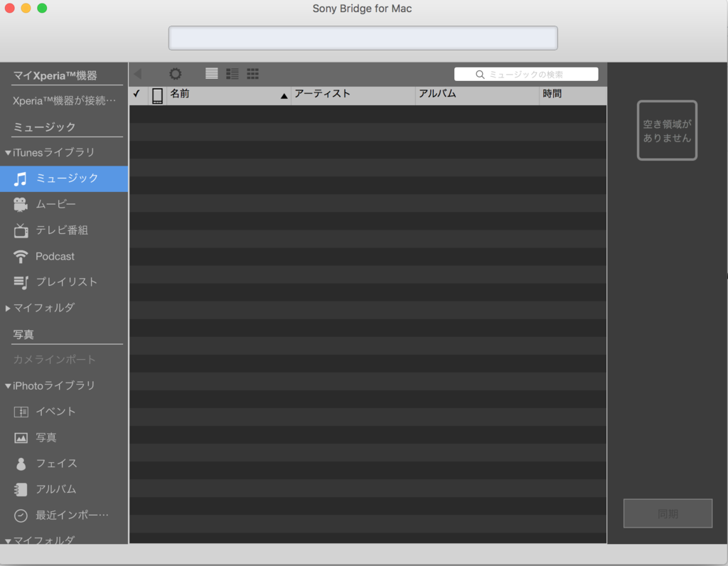Image resolution: width=728 pixels, height=566 pixels.
Task: Select the プレイリスト playlist icon
Action: coord(21,282)
